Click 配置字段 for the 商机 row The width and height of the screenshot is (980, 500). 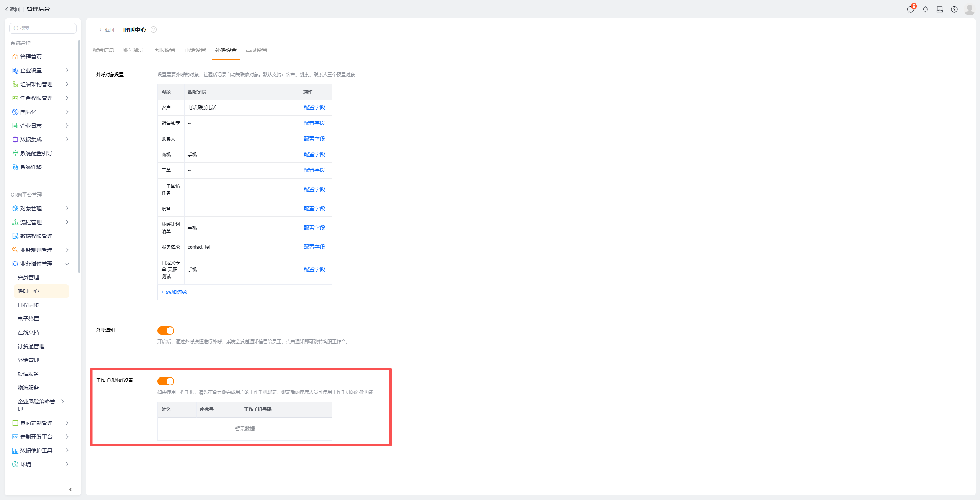coord(314,154)
